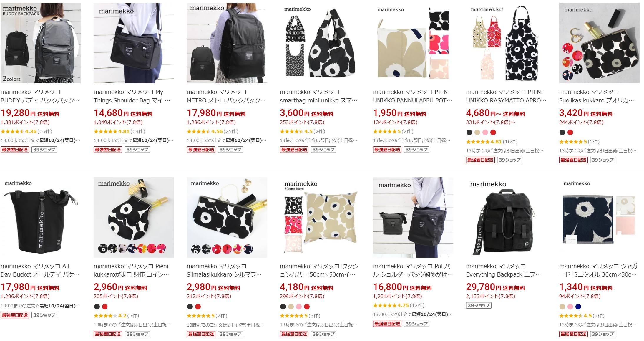The width and height of the screenshot is (644, 341).
Task: Open the My Things Shoulder Bag image
Action: click(x=134, y=43)
